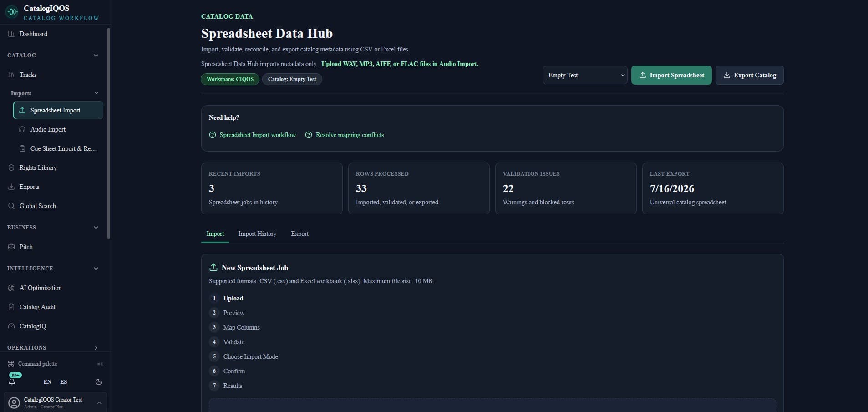Collapse the BUSINESS section
868x412 pixels.
point(96,228)
